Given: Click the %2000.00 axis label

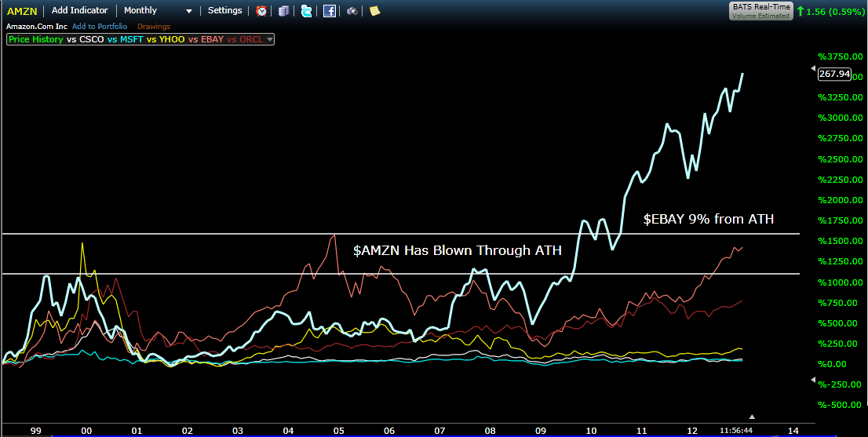Looking at the screenshot, I should pos(840,200).
